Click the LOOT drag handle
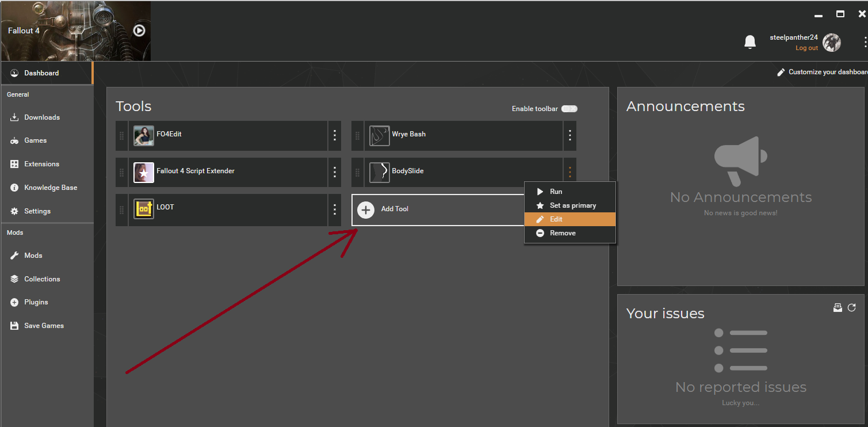Image resolution: width=868 pixels, height=427 pixels. click(x=121, y=209)
